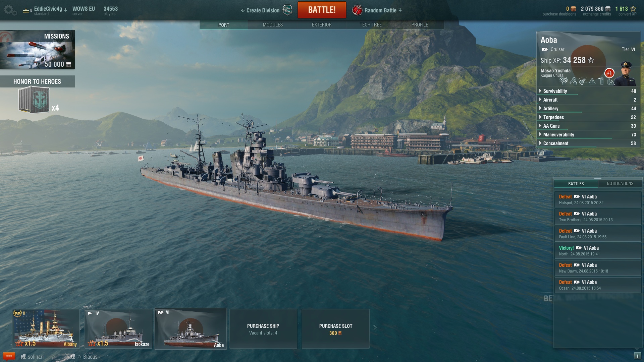The image size is (644, 362).
Task: Click the purchase doubloons icon
Action: 573,9
